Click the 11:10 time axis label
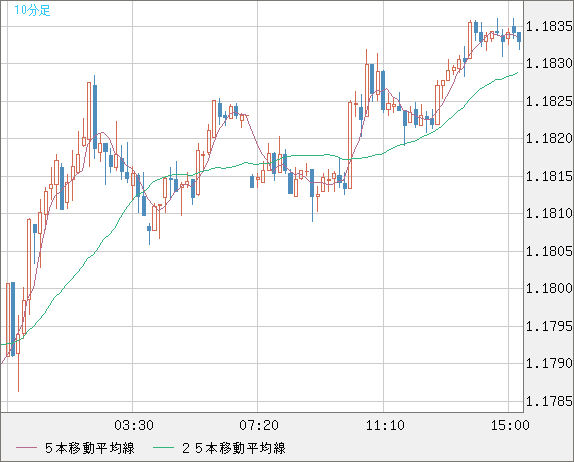 click(x=385, y=425)
